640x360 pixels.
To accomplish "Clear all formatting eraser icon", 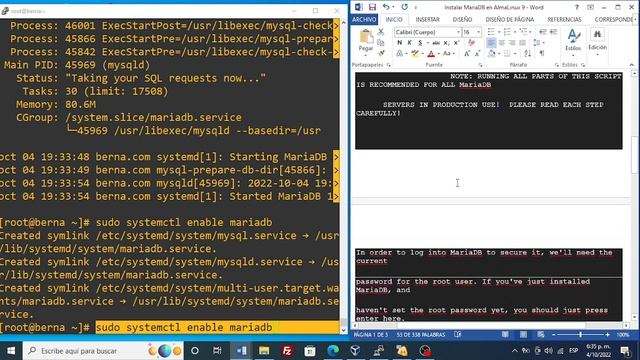I will click(471, 42).
